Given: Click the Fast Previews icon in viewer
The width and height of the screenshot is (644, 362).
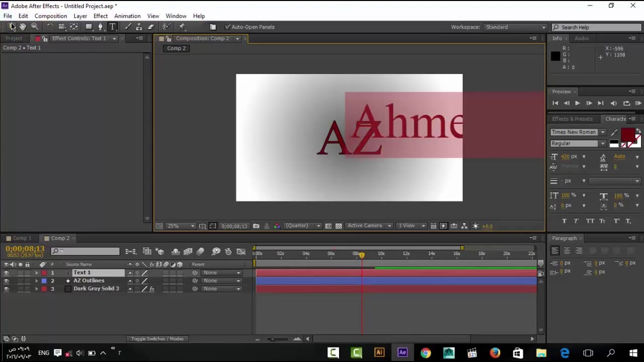Looking at the screenshot, I should 443,226.
